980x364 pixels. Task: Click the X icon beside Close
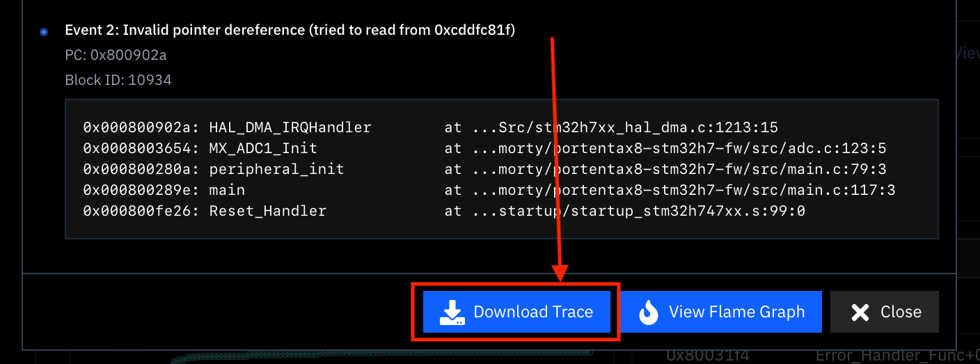[860, 312]
